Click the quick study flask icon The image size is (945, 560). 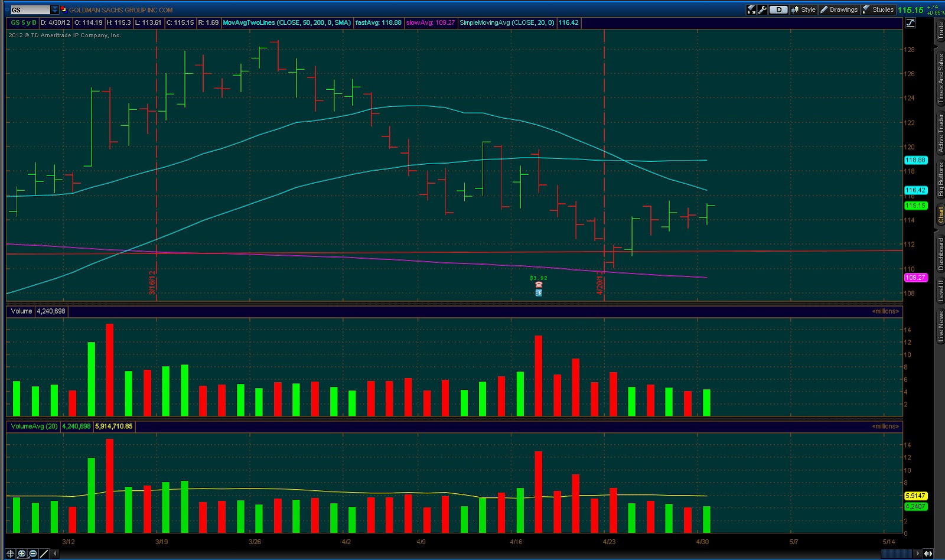tap(751, 9)
